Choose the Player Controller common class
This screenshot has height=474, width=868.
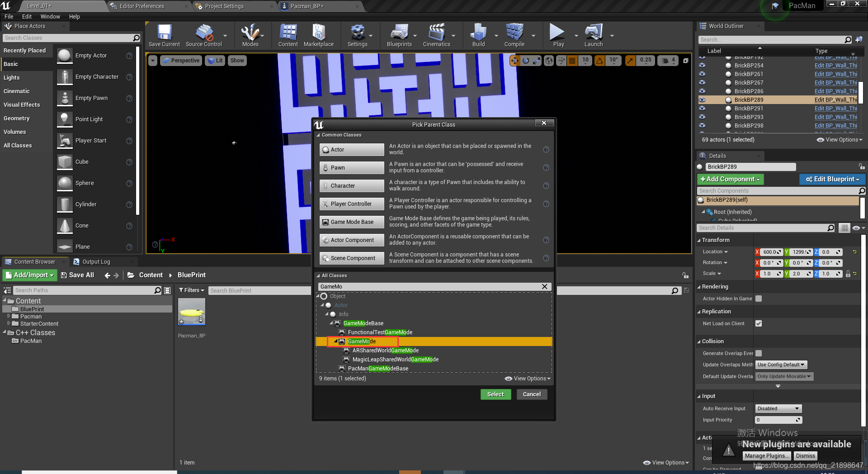[352, 204]
